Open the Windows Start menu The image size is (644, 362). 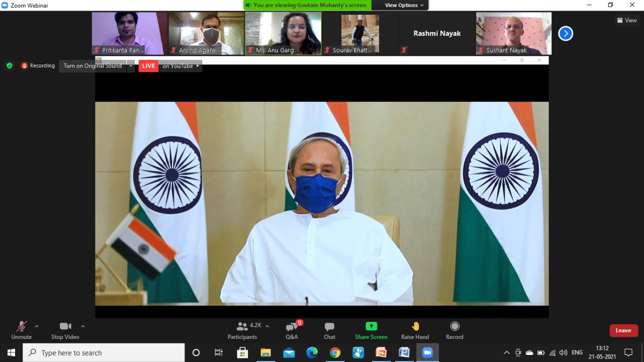coord(11,352)
